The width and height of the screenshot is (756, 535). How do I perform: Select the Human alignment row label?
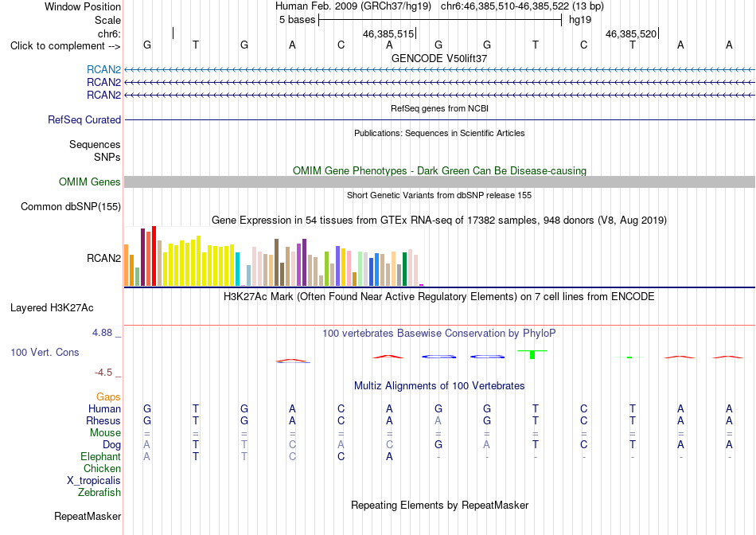[x=104, y=409]
